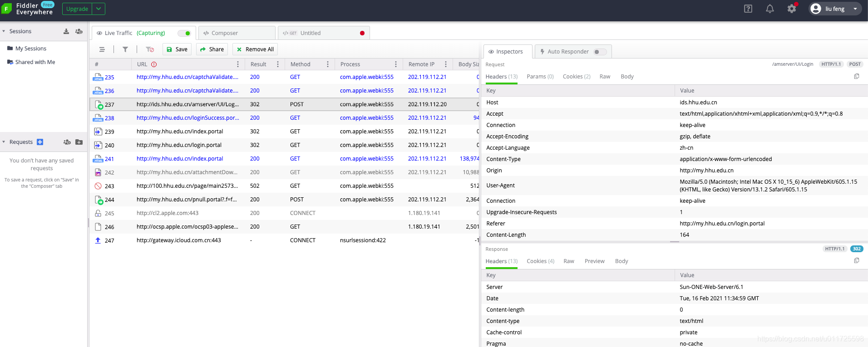Image resolution: width=868 pixels, height=347 pixels.
Task: Click the share sessions people icon
Action: [79, 31]
